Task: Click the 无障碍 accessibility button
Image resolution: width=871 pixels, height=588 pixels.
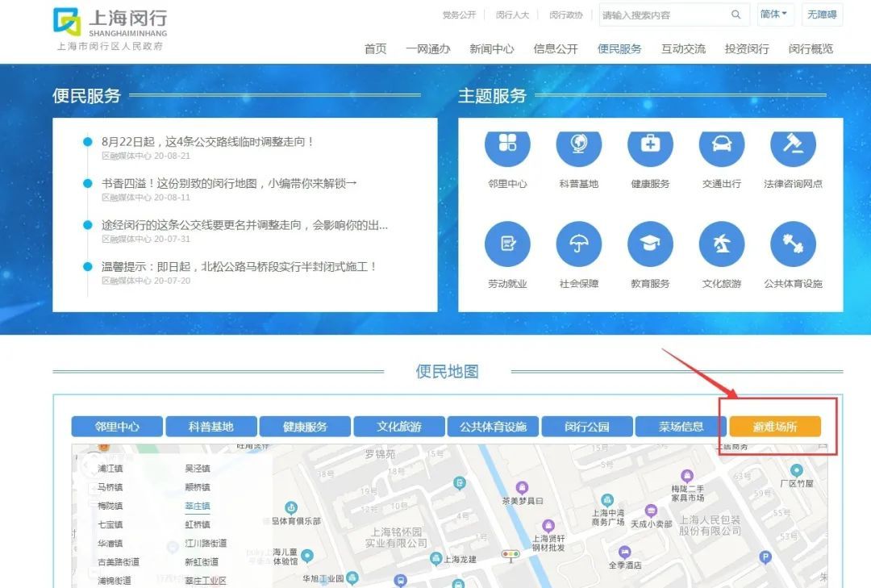Action: tap(822, 15)
